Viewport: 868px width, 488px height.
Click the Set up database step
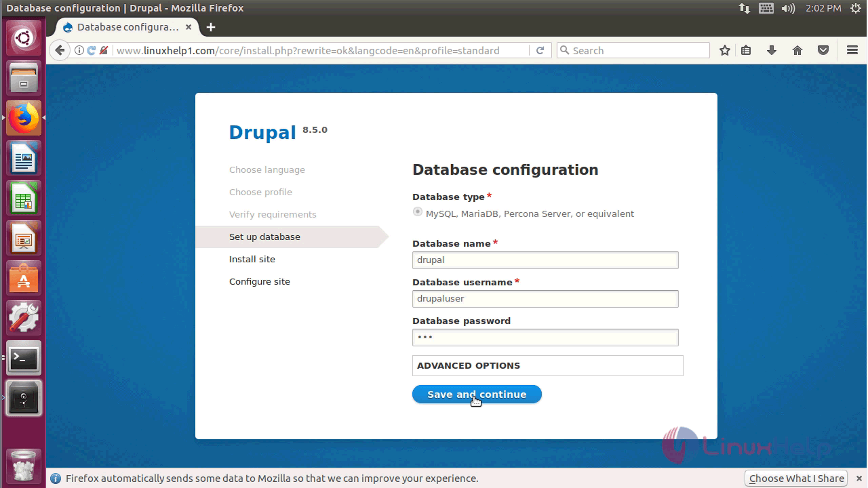tap(264, 237)
